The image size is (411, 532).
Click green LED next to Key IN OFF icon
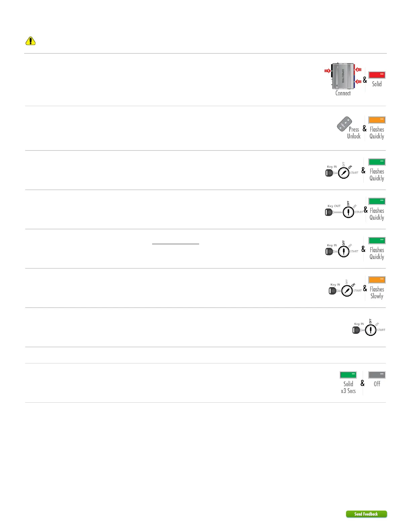[377, 240]
